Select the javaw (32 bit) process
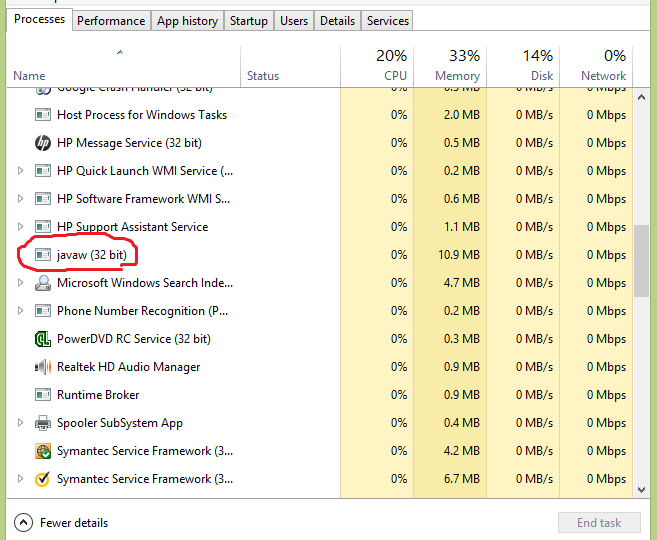This screenshot has height=540, width=657. click(92, 255)
